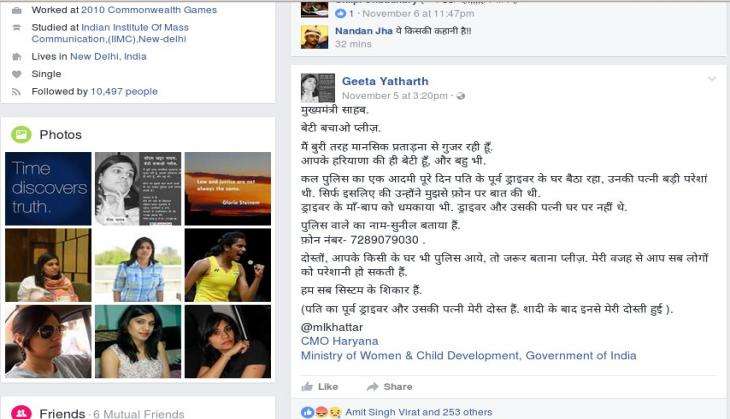Click the Like thumbs-up icon

pyautogui.click(x=307, y=386)
